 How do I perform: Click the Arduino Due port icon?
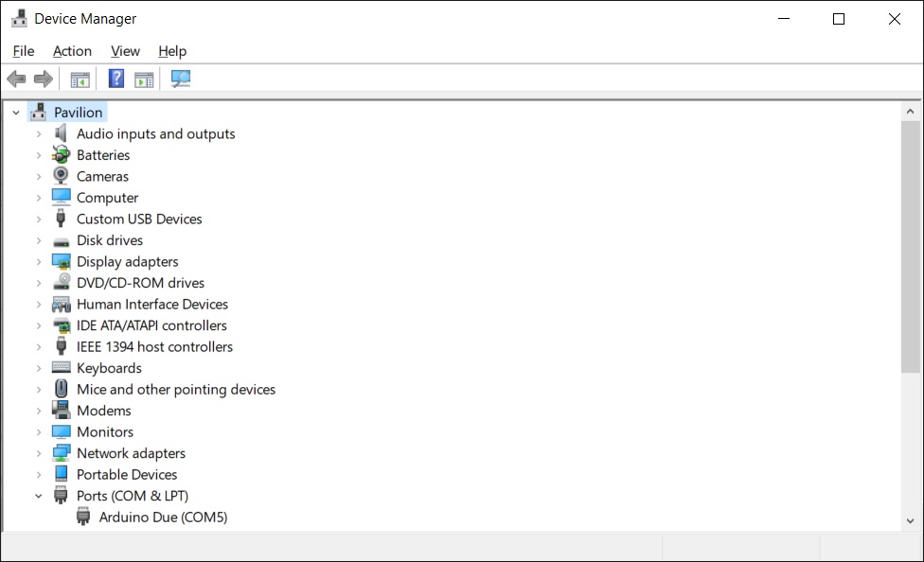[84, 518]
